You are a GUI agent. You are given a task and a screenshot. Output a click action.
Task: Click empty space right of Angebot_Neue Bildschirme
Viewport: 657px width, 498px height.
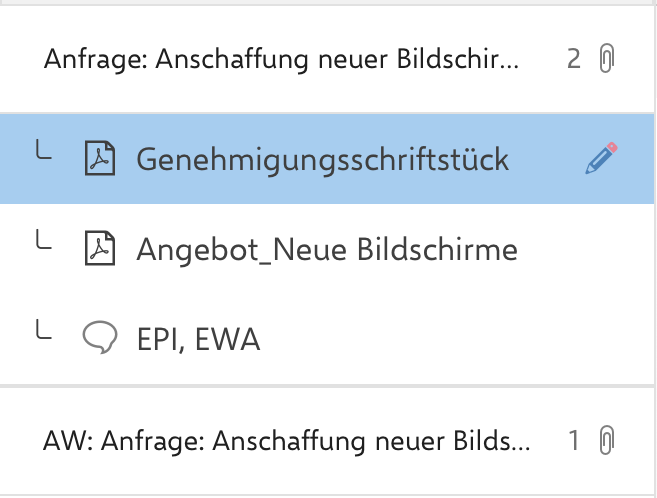585,250
